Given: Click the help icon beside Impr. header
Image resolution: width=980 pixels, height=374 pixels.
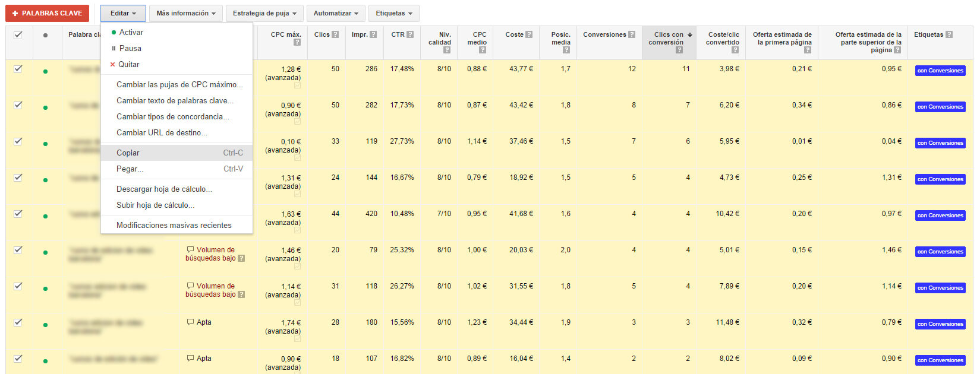Looking at the screenshot, I should click(x=373, y=34).
